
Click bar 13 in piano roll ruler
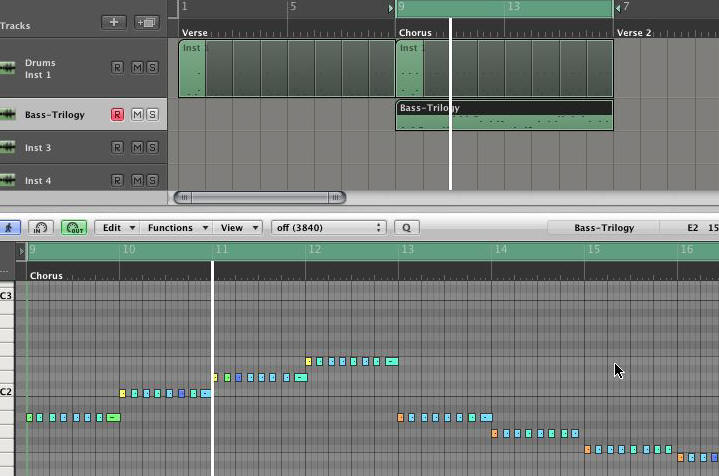408,249
